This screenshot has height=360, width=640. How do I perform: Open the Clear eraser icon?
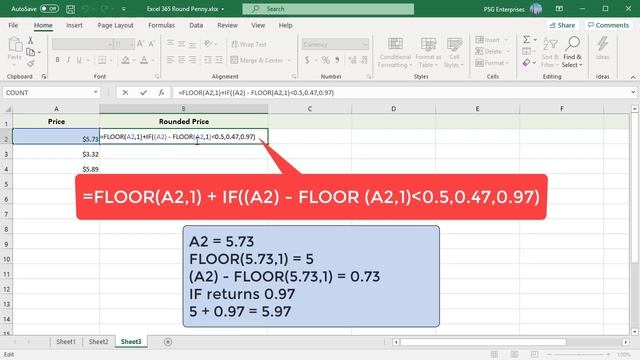click(x=527, y=63)
